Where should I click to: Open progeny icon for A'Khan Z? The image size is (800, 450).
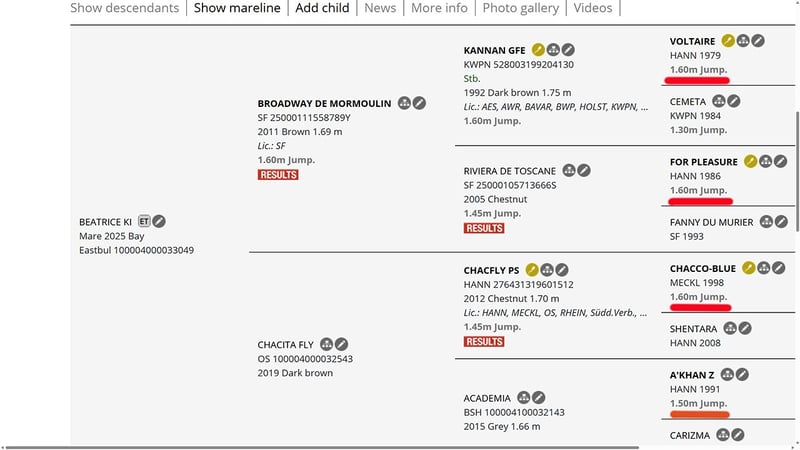pos(728,375)
